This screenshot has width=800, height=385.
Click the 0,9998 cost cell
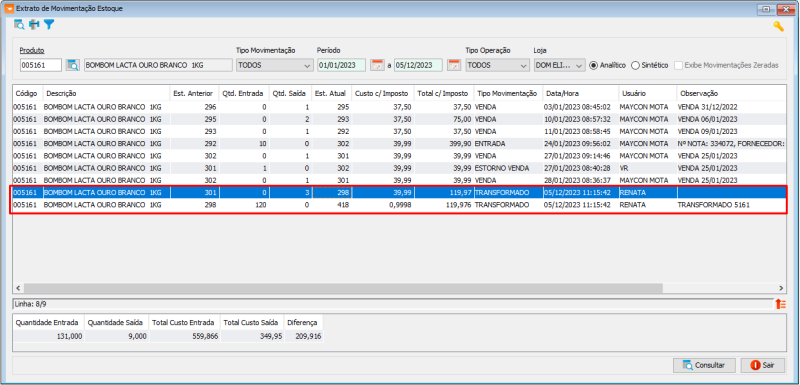383,205
